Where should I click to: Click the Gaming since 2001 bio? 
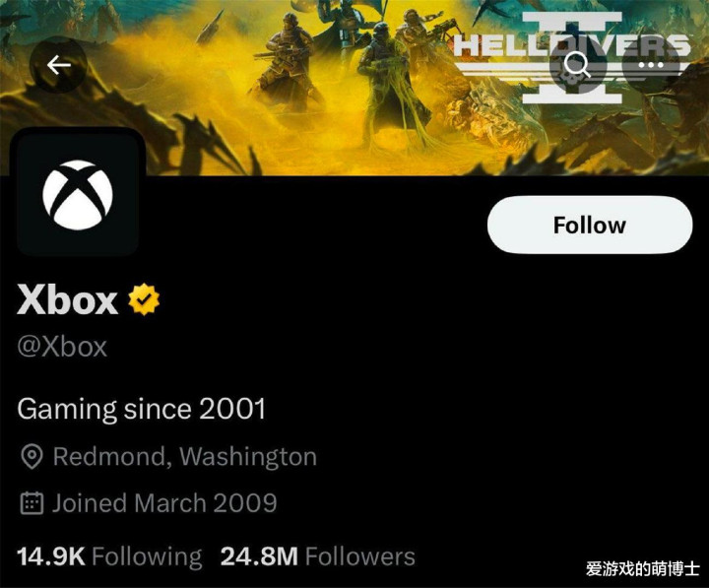coord(141,410)
